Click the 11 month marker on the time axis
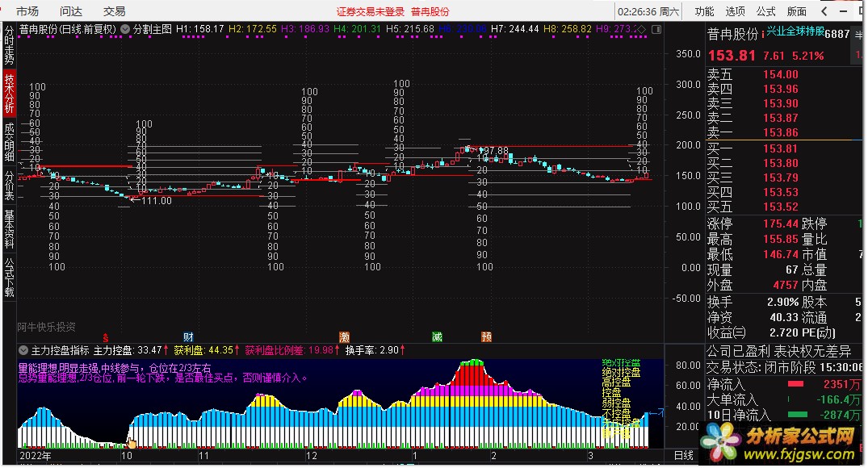 (x=203, y=456)
